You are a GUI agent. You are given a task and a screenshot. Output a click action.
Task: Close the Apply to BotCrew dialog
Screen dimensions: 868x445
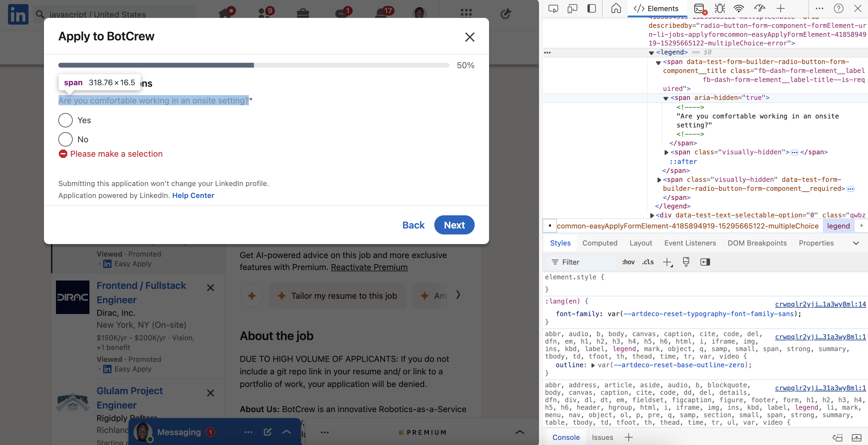pyautogui.click(x=470, y=37)
